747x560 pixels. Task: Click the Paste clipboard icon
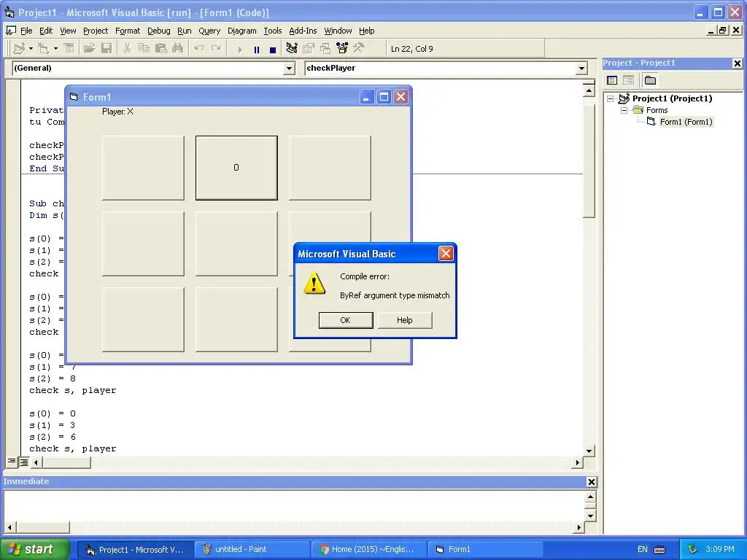[x=161, y=48]
